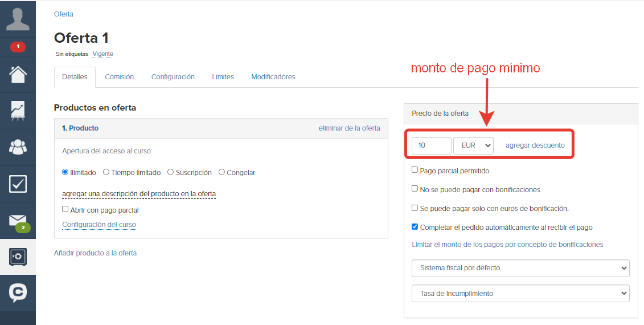Switch to the Comisión tab

point(119,77)
